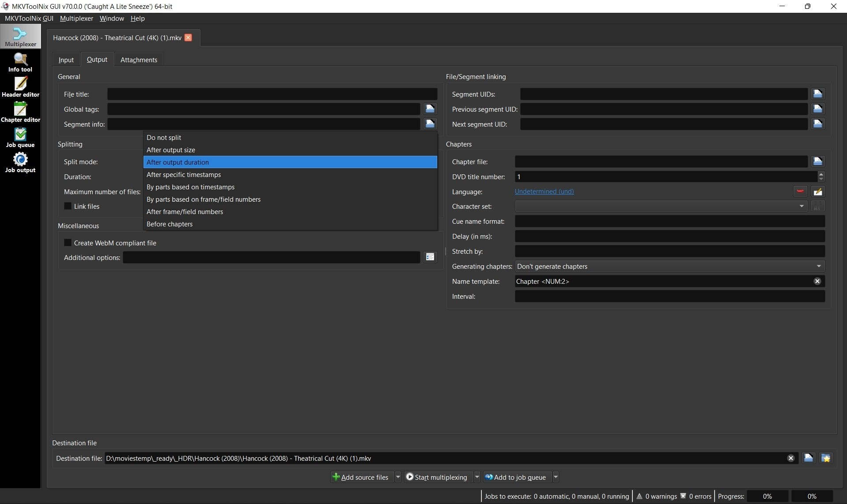Browse for a Global tags file
Image resolution: width=847 pixels, height=504 pixels.
click(x=430, y=109)
